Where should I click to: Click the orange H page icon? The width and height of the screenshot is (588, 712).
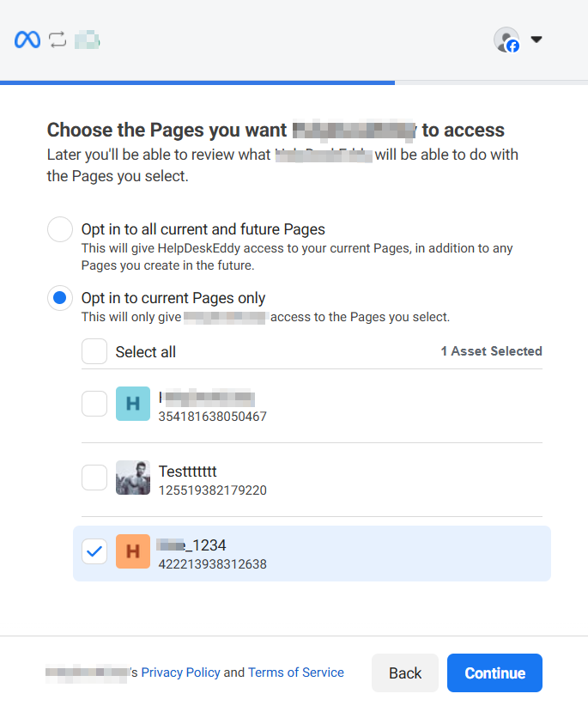[133, 551]
